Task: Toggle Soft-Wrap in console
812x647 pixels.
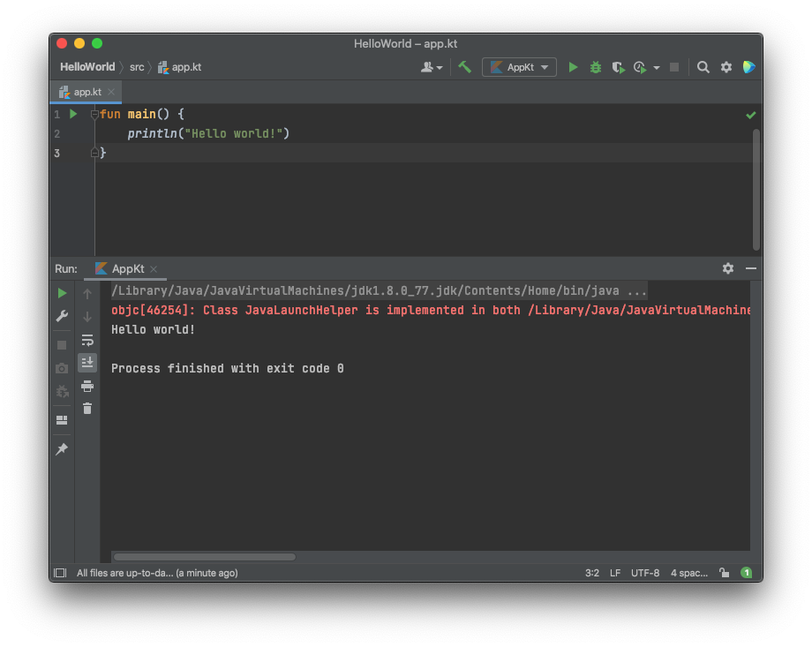Action: click(x=87, y=340)
